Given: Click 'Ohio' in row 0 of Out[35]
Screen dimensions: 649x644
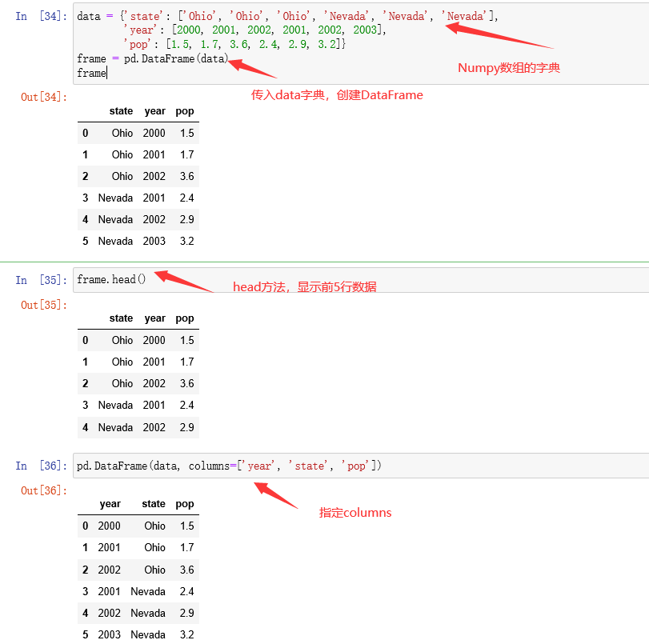Looking at the screenshot, I should 122,340.
